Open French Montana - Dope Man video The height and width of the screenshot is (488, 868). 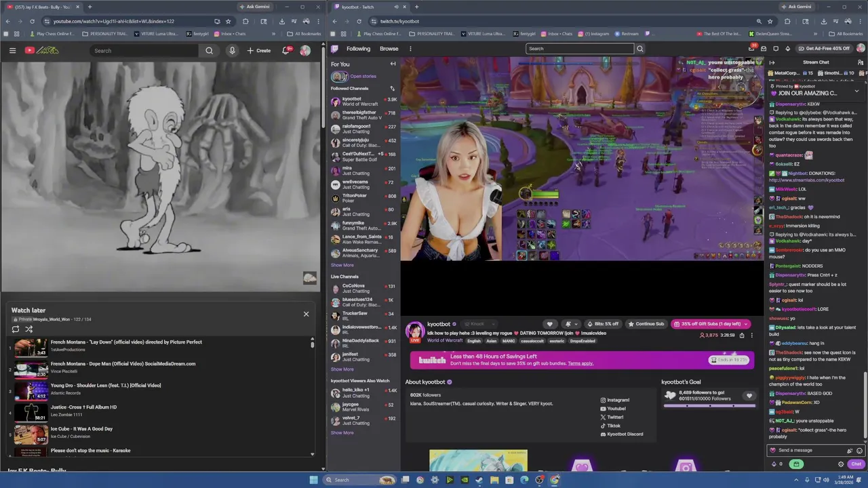point(123,363)
